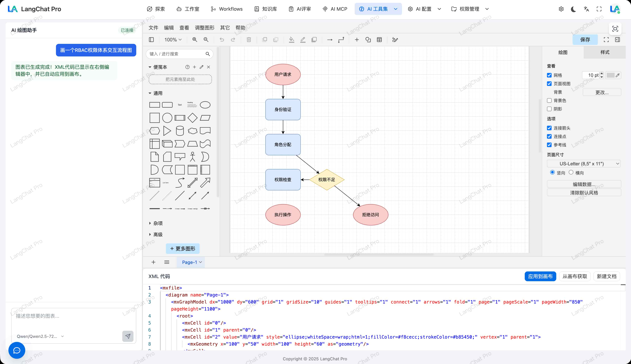
Task: Click the fill color bucket icon
Action: 291,39
